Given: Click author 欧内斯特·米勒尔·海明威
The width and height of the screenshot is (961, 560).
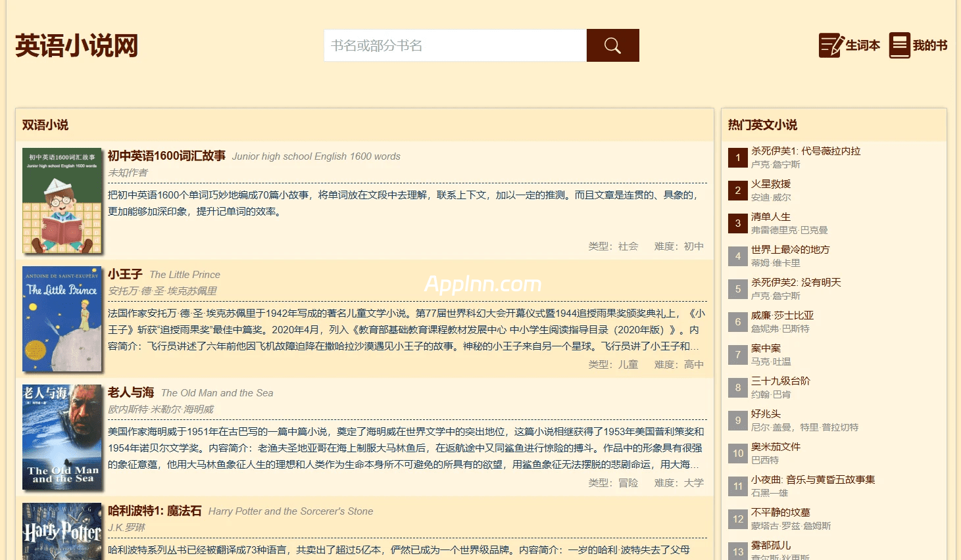Looking at the screenshot, I should point(161,409).
